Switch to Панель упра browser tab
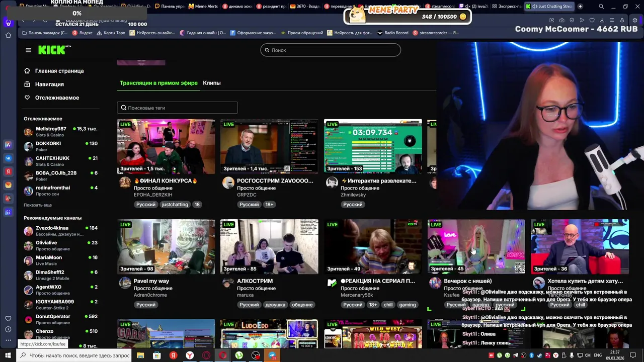Viewport: 644px width, 362px height. (170, 7)
